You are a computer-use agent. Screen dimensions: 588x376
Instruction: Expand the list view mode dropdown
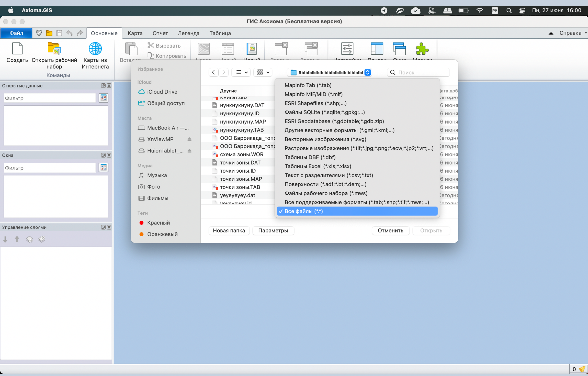(x=241, y=72)
